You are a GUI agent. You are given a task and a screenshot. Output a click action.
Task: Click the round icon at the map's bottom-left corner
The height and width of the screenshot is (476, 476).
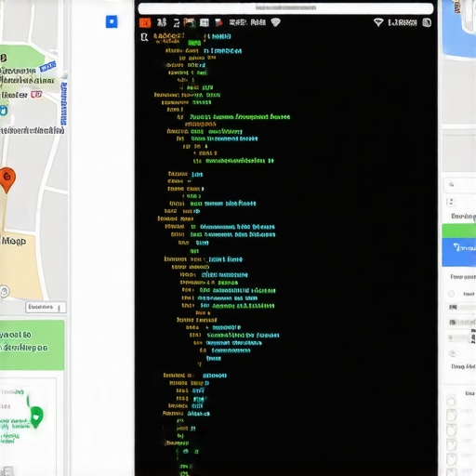[5, 291]
